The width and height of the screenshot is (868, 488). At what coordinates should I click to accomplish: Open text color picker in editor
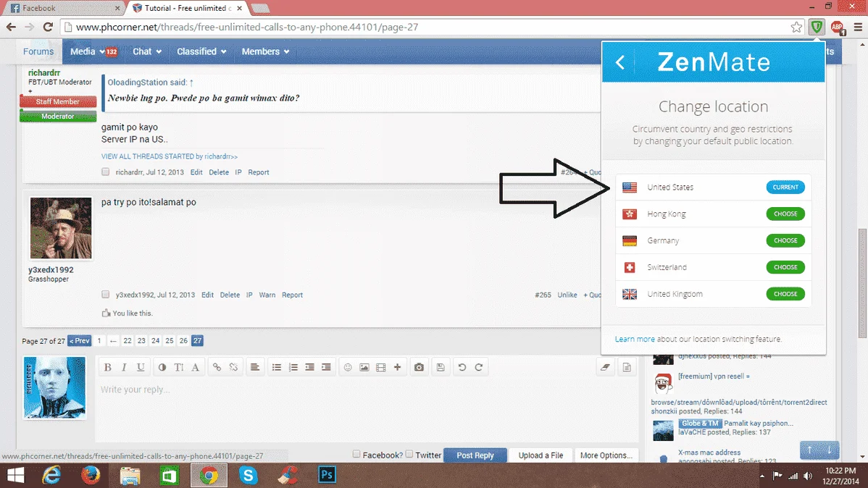162,367
